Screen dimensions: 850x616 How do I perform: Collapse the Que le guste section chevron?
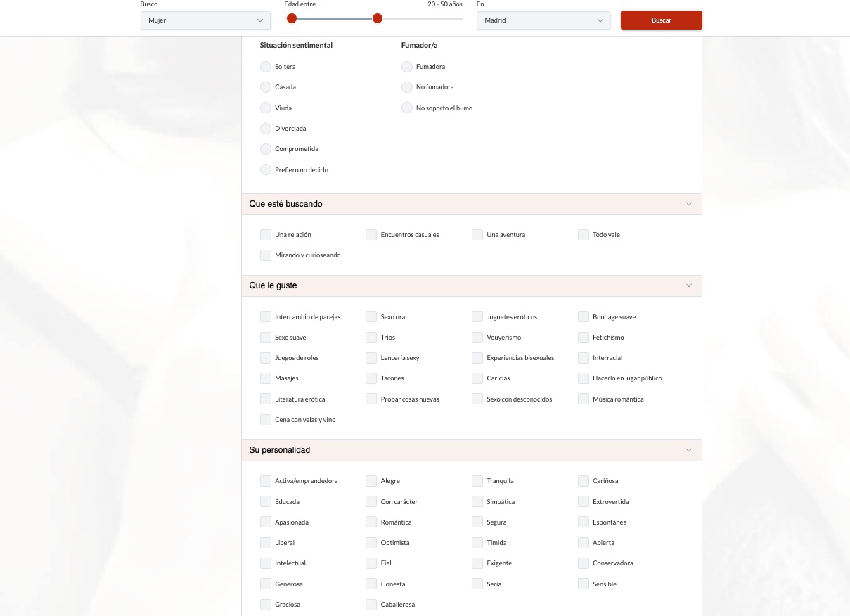(x=689, y=285)
